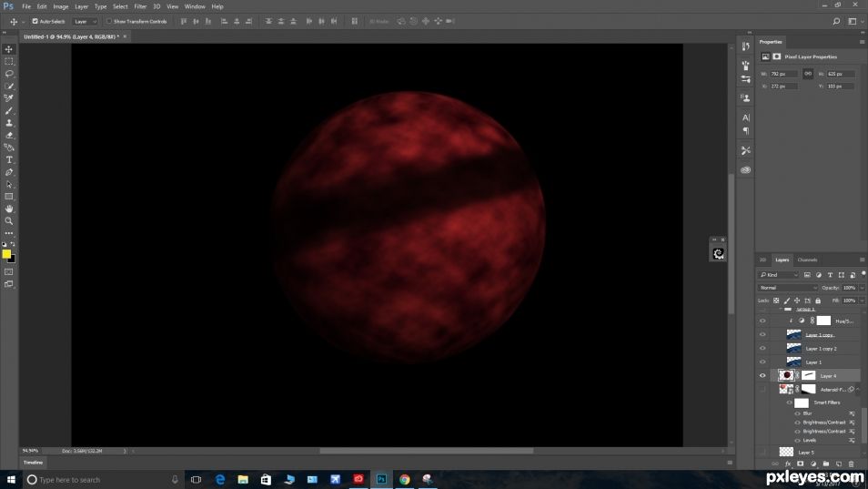Toggle the Blur smart filter visibility

coord(798,413)
